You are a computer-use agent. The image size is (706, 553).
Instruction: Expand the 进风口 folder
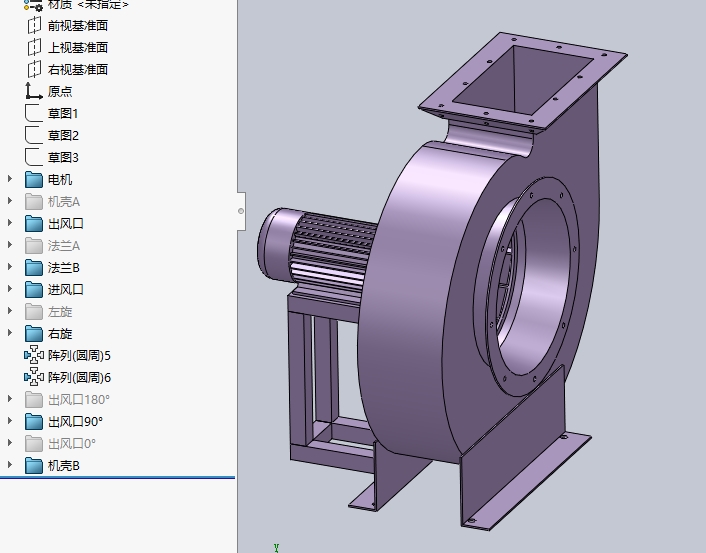(x=10, y=289)
